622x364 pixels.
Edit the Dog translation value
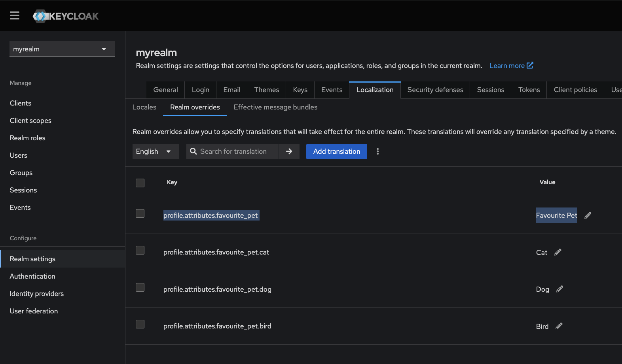pos(559,289)
